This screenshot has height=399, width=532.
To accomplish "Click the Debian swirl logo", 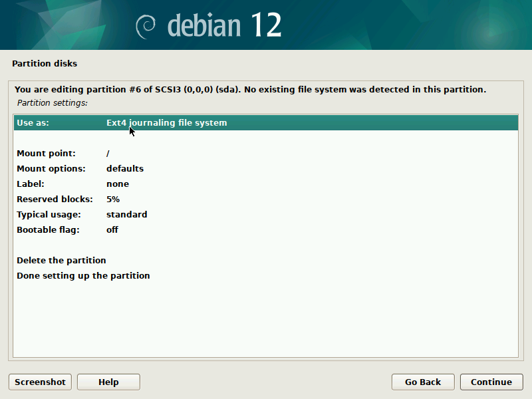I will (146, 27).
